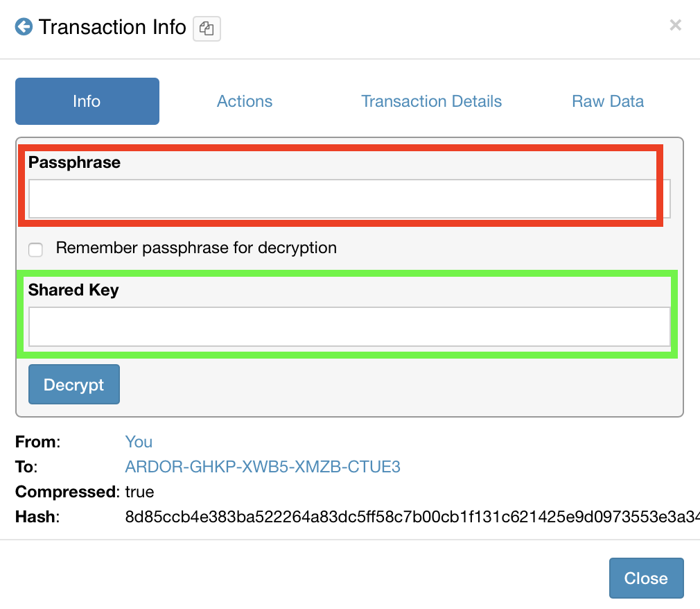This screenshot has width=700, height=609.
Task: Click the Close button at the bottom
Action: (x=646, y=578)
